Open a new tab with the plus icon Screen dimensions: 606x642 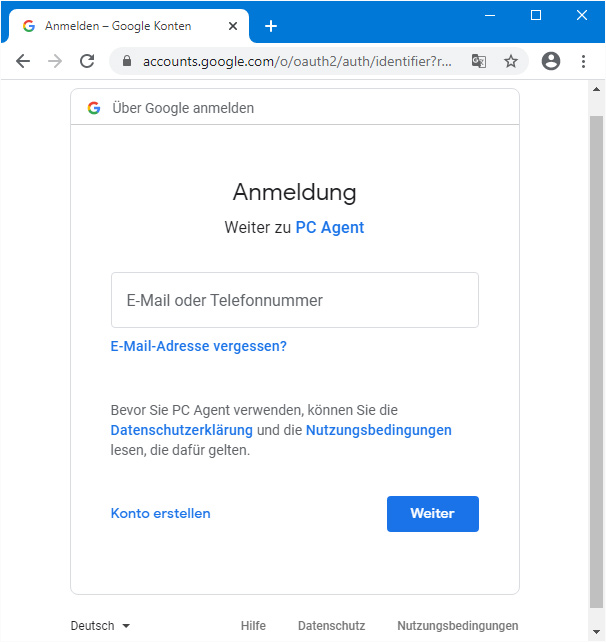click(271, 26)
